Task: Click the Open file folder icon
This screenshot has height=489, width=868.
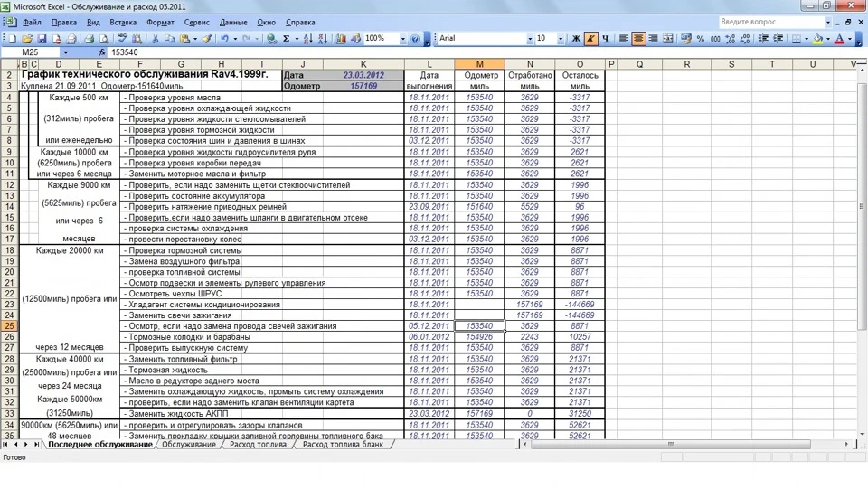Action: click(x=26, y=39)
